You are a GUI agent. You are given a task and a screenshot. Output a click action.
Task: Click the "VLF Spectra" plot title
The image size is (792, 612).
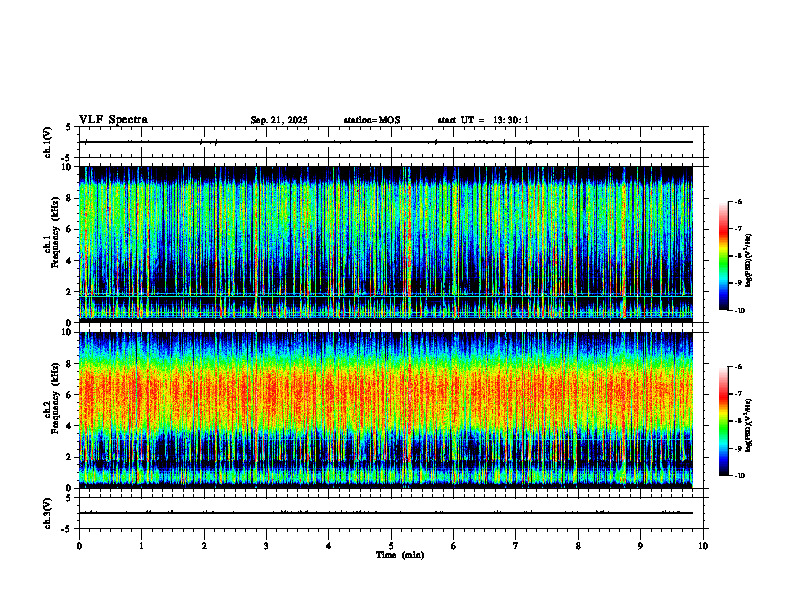click(x=113, y=120)
